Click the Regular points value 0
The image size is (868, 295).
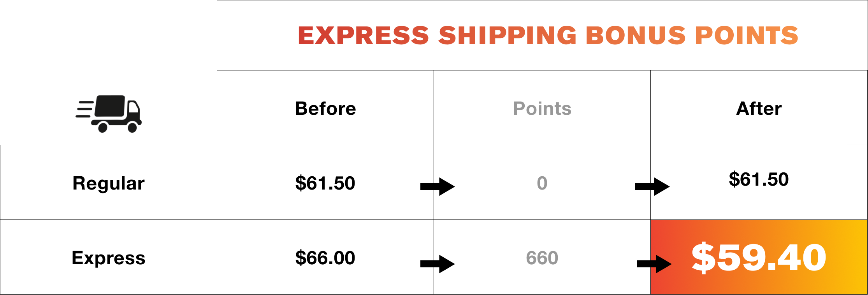[x=542, y=183]
